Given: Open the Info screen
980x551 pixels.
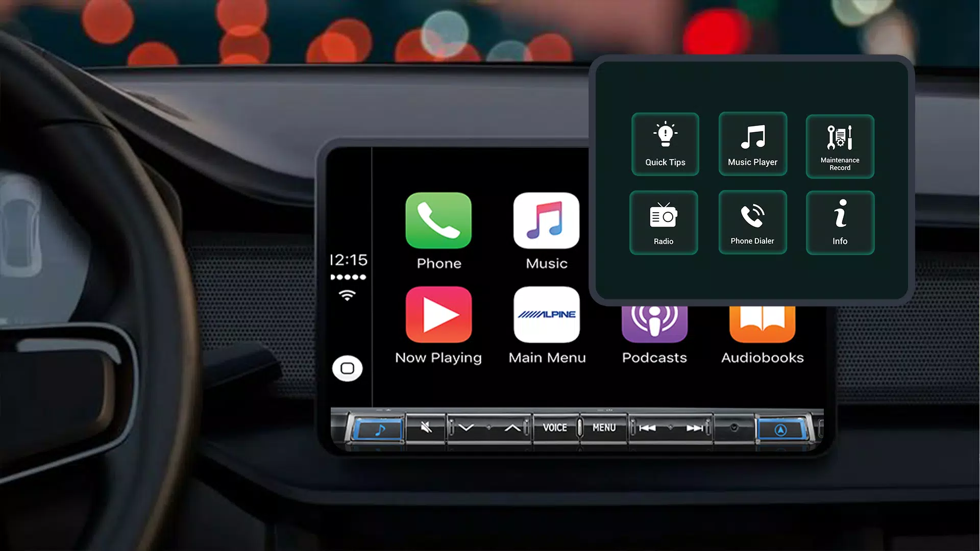Looking at the screenshot, I should tap(839, 222).
